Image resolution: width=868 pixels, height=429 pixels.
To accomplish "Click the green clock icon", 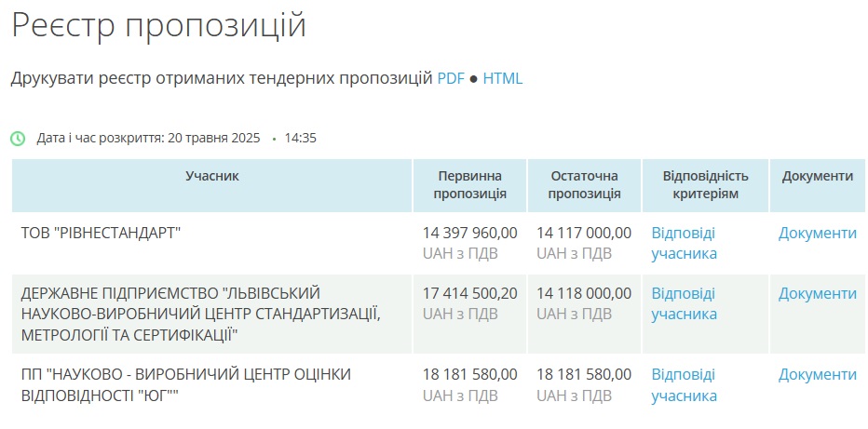I will coord(18,139).
